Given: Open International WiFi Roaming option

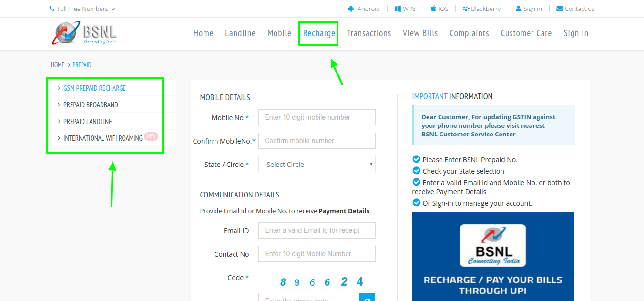Looking at the screenshot, I should pyautogui.click(x=103, y=138).
